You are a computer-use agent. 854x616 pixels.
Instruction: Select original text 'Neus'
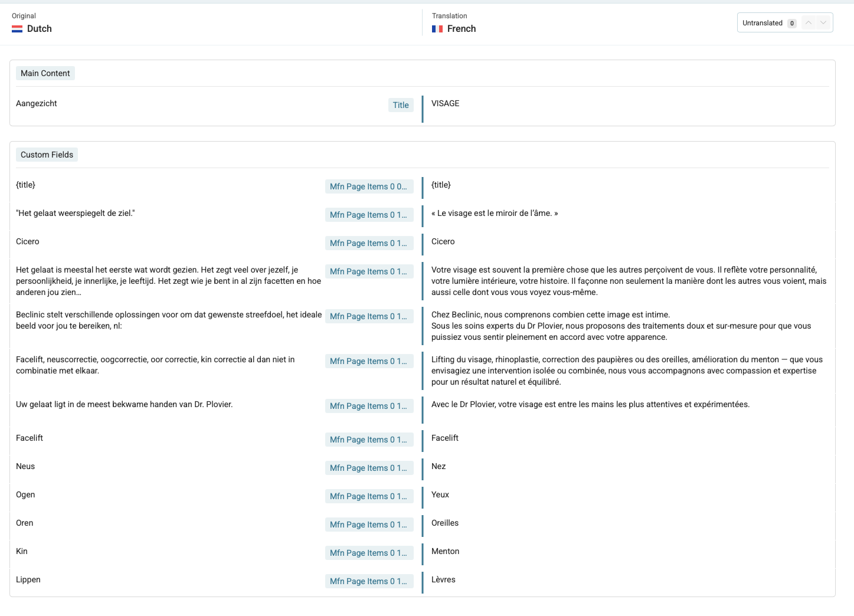tap(25, 466)
